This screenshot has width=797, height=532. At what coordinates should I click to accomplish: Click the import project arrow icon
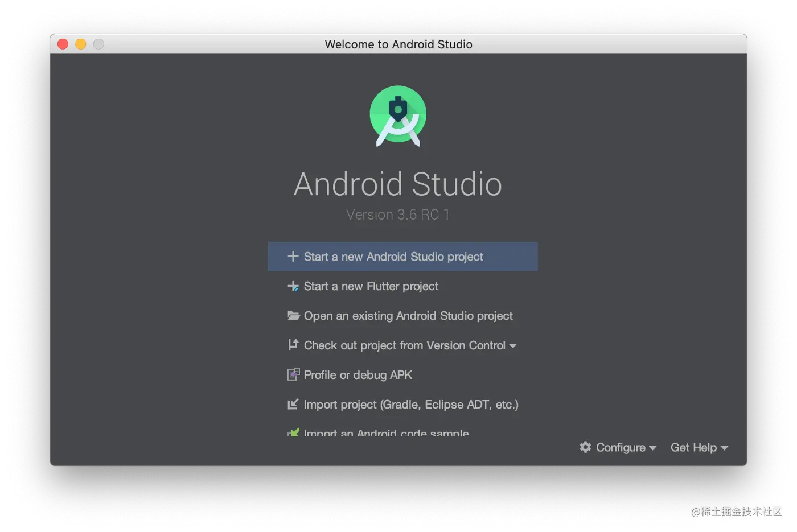(x=293, y=404)
